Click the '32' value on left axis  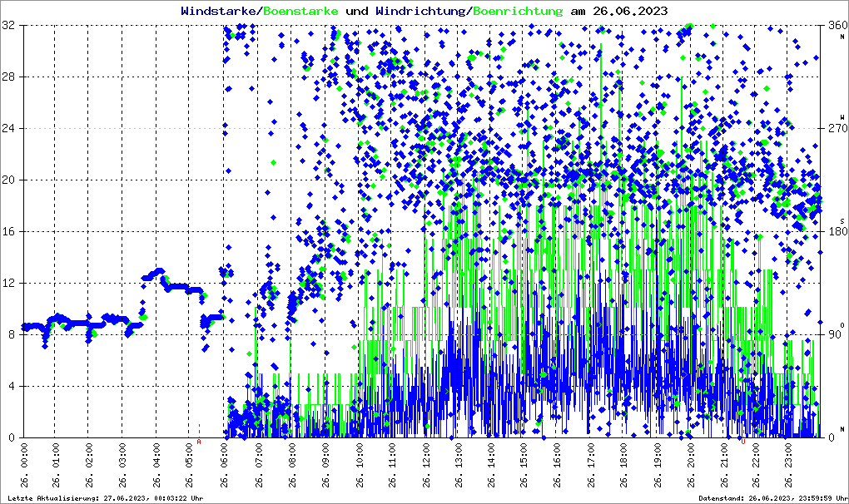click(x=8, y=26)
